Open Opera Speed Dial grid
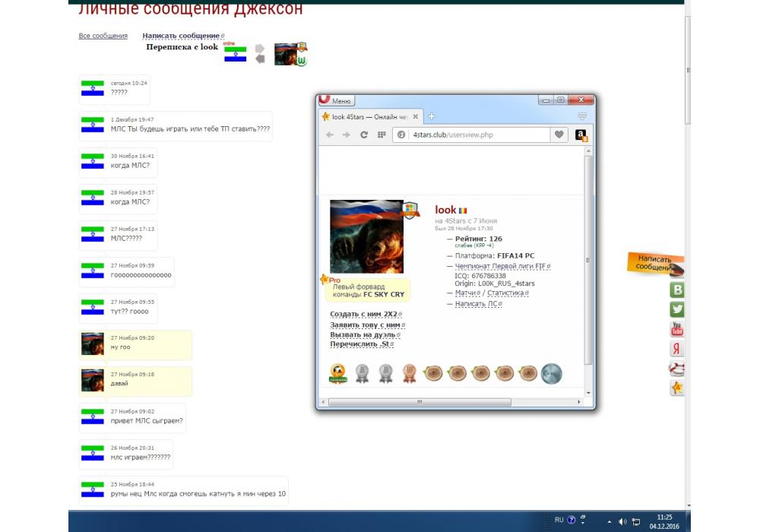760x532 pixels. tap(382, 135)
